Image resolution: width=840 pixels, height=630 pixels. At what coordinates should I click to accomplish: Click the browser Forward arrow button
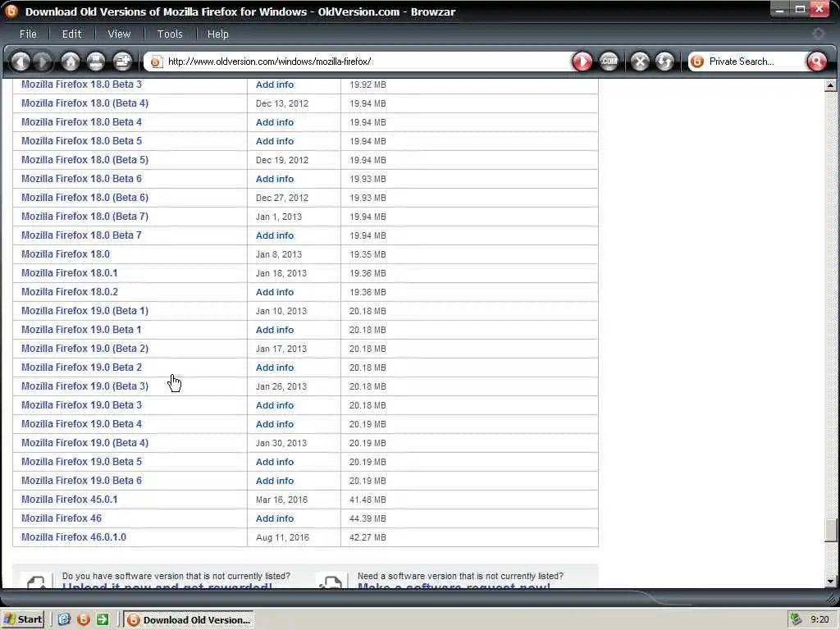click(x=43, y=62)
